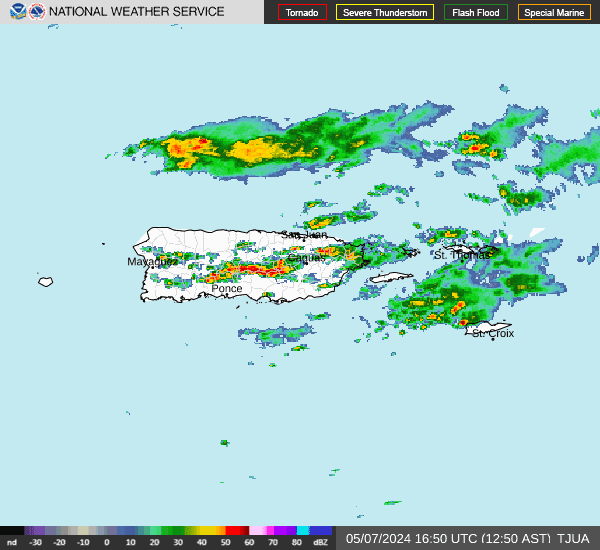Click the St. Croix island label
Viewport: 600px width, 550px height.
point(493,333)
